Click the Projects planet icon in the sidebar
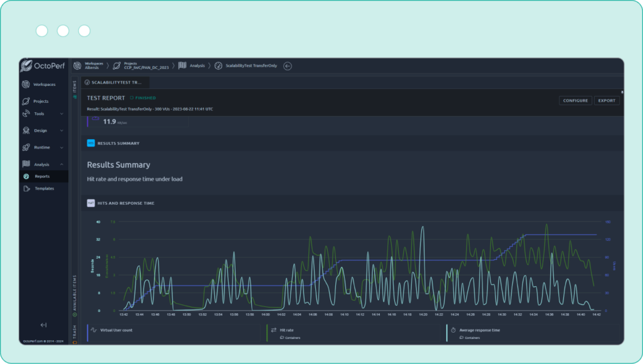The width and height of the screenshot is (643, 364). tap(26, 101)
